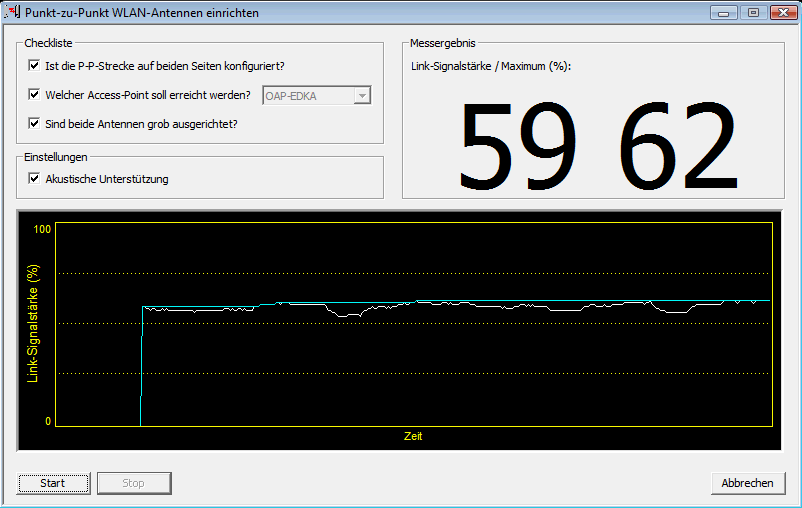Disable Akustische Unterstützung
The height and width of the screenshot is (508, 802).
click(x=35, y=179)
